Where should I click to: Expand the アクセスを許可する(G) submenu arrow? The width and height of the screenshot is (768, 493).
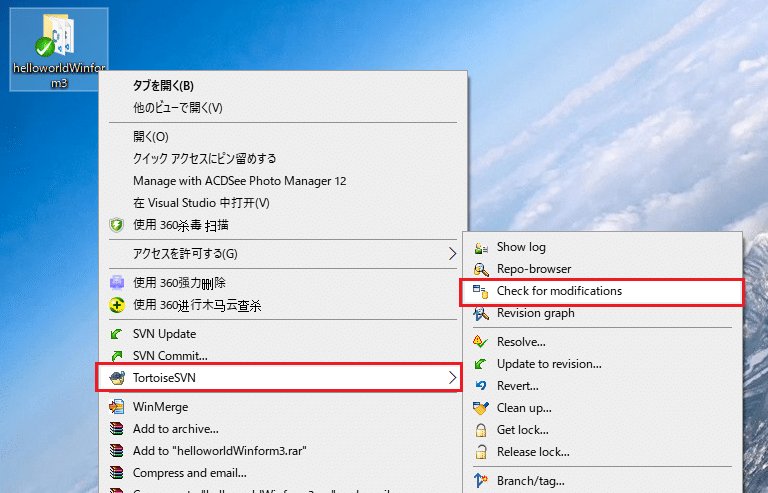(x=452, y=254)
